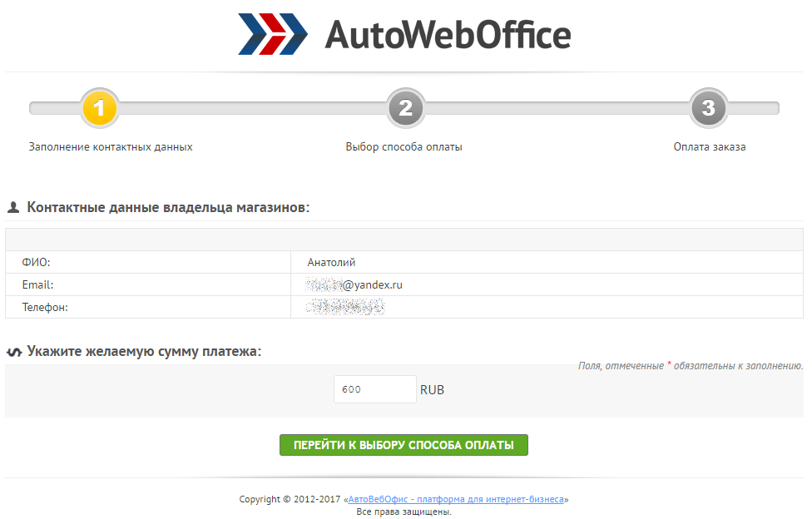Select the yellow step 1 circle

coord(99,108)
